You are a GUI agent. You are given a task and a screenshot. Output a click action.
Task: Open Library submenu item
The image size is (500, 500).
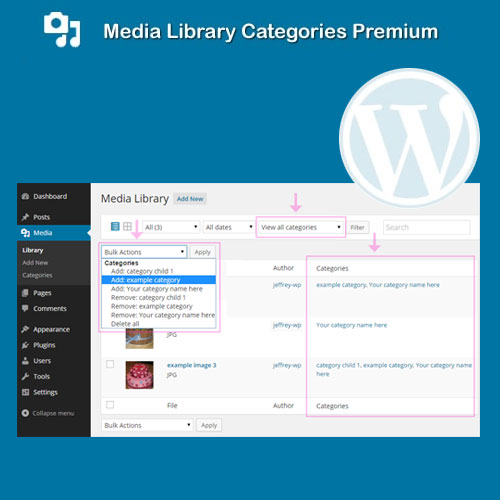click(33, 250)
